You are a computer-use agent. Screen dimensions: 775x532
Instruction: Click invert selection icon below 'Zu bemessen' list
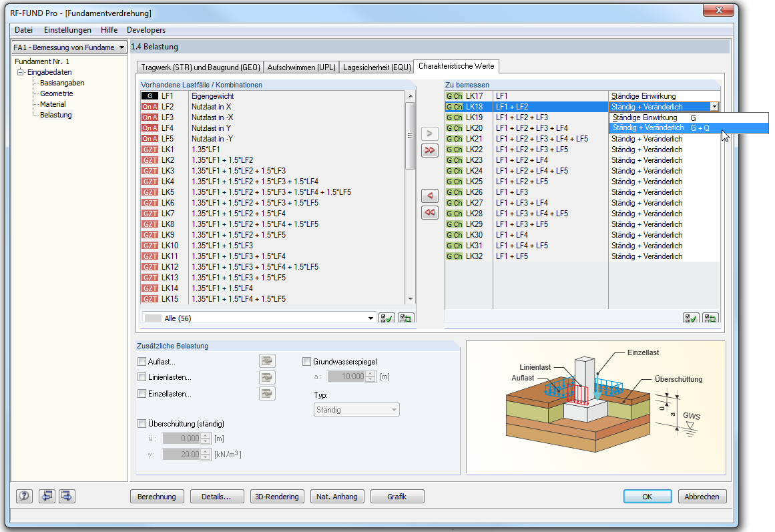click(x=710, y=318)
